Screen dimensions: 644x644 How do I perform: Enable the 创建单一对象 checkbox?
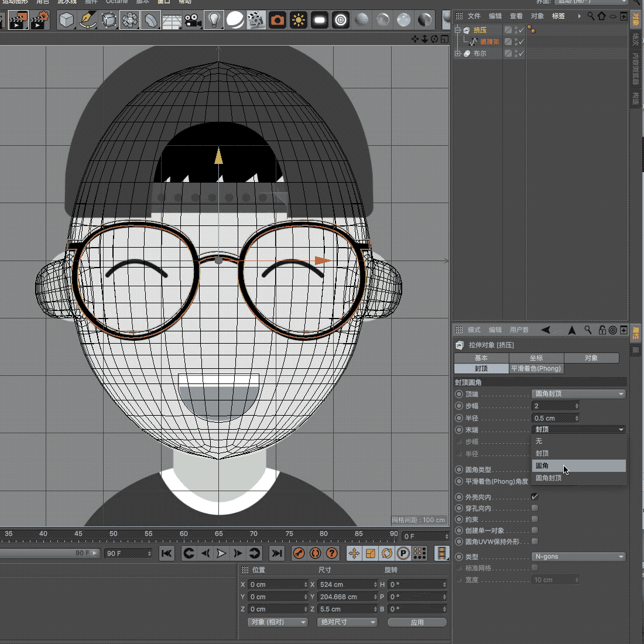coord(535,530)
